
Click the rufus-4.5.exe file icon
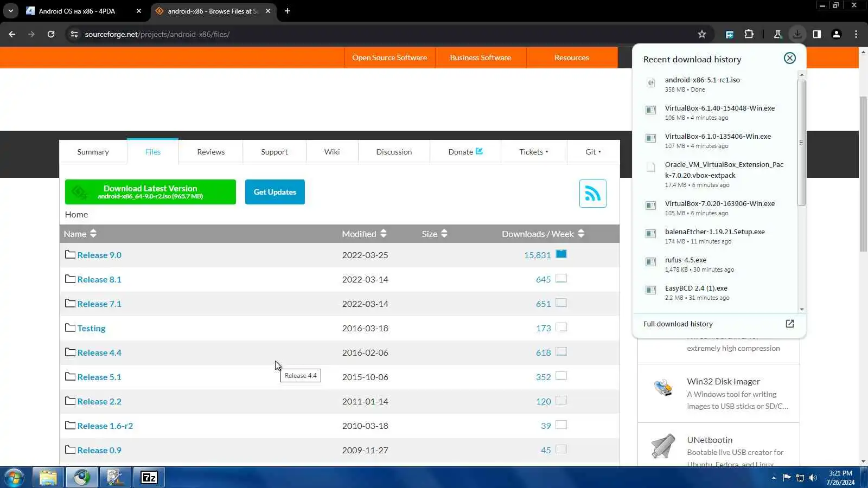pos(650,262)
